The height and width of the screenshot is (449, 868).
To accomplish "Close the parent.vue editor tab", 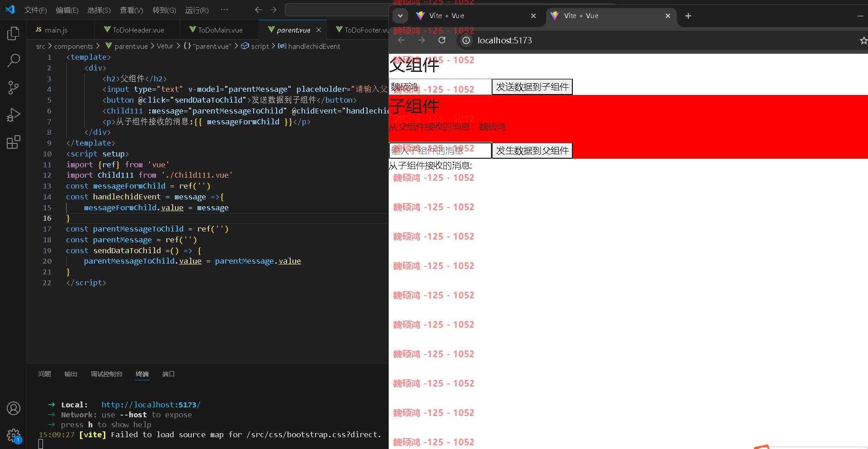I will tap(319, 30).
